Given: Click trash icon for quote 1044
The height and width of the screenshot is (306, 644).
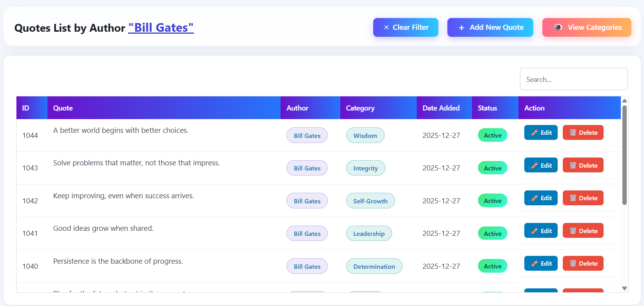Looking at the screenshot, I should coord(573,133).
